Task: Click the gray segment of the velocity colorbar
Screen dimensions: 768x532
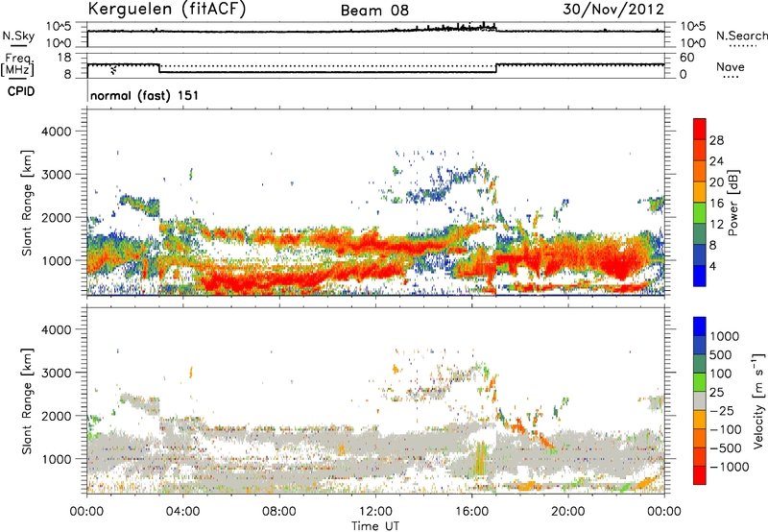Action: pyautogui.click(x=700, y=400)
